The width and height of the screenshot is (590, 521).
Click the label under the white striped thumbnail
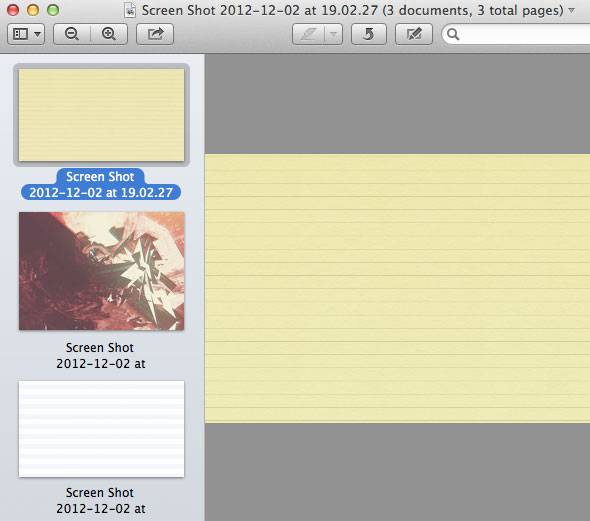[100, 501]
